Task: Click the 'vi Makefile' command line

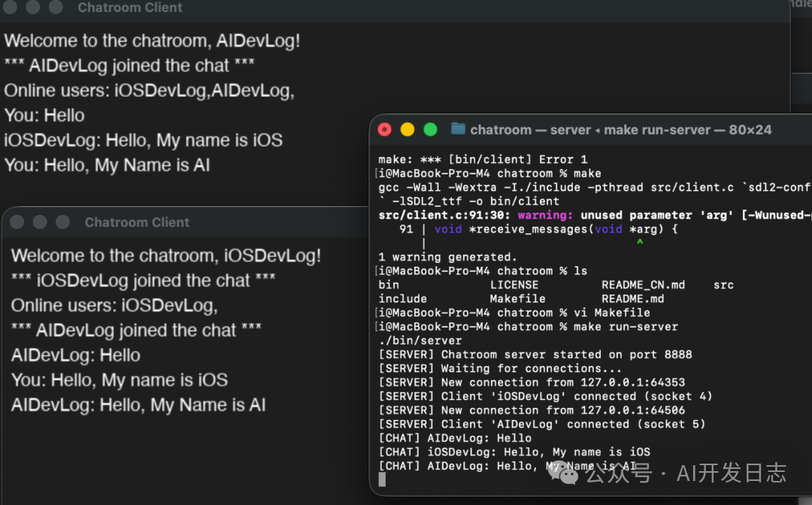Action: click(514, 313)
